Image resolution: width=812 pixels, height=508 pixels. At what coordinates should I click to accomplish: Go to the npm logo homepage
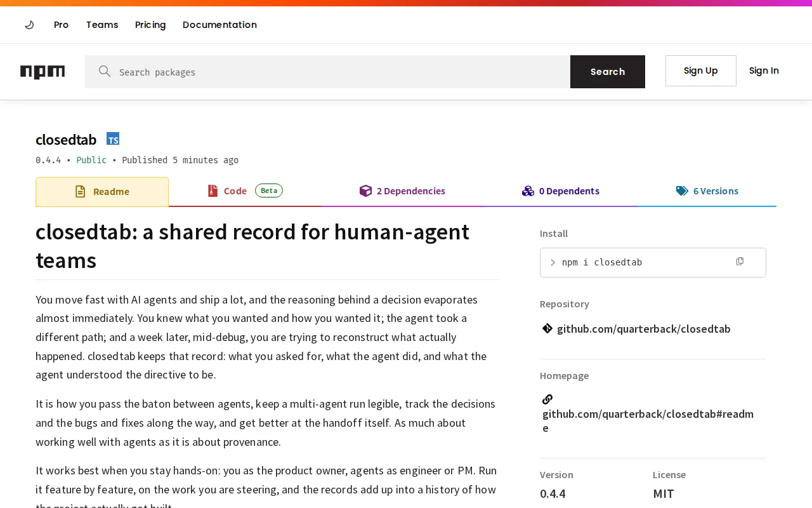43,72
